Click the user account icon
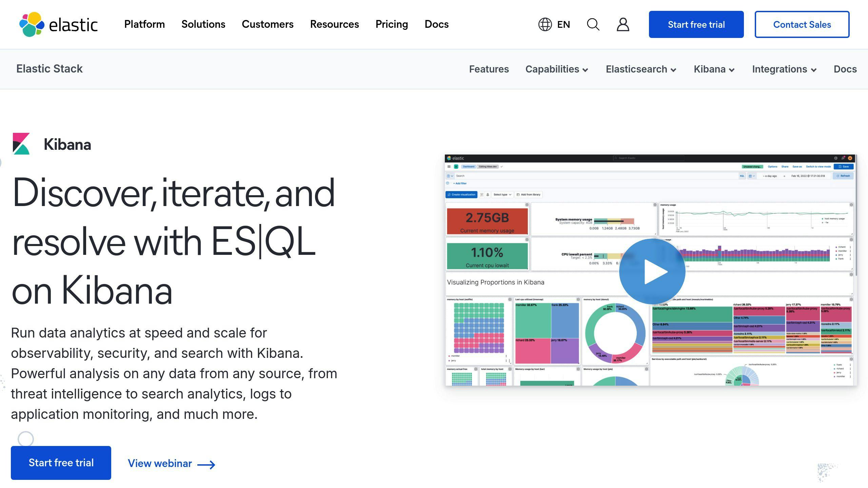 click(x=623, y=24)
